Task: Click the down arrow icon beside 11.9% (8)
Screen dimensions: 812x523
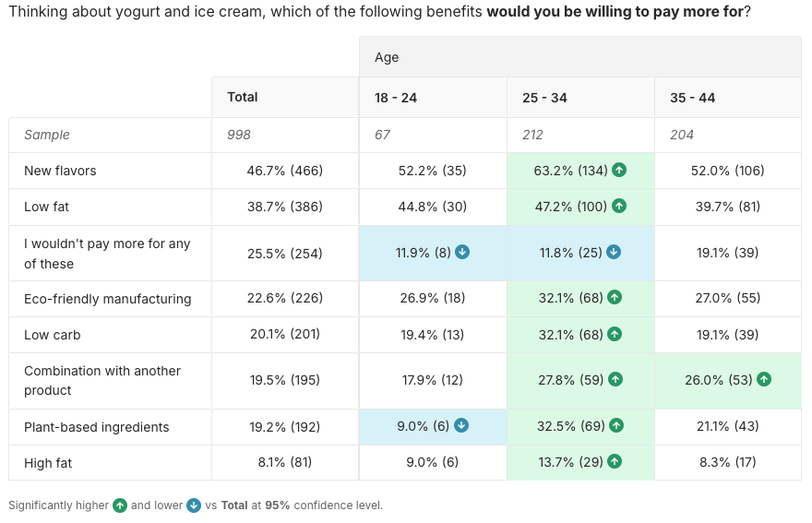Action: coord(462,252)
